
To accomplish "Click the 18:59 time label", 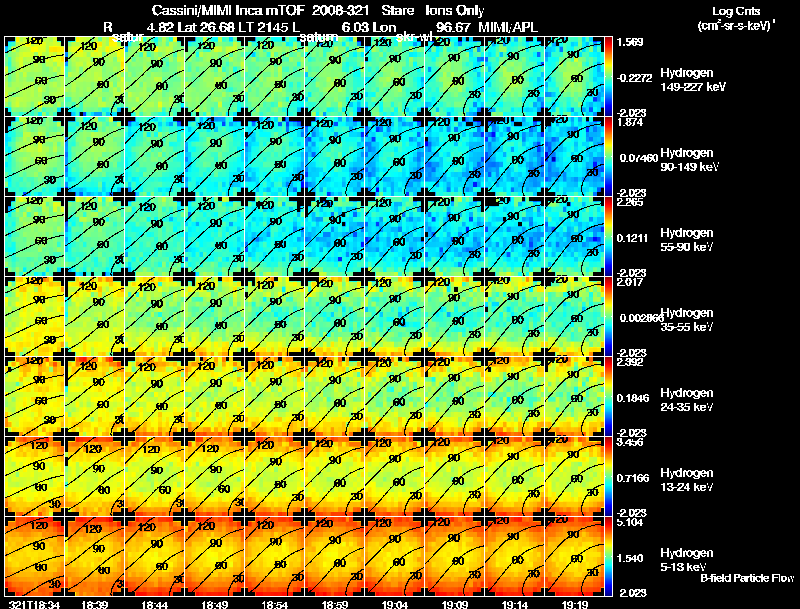I will [335, 604].
